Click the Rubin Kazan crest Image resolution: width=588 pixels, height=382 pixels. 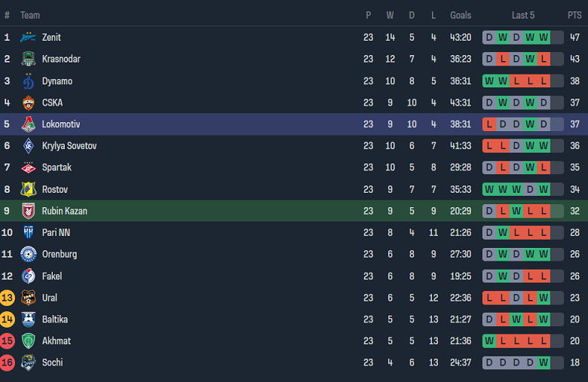click(29, 211)
